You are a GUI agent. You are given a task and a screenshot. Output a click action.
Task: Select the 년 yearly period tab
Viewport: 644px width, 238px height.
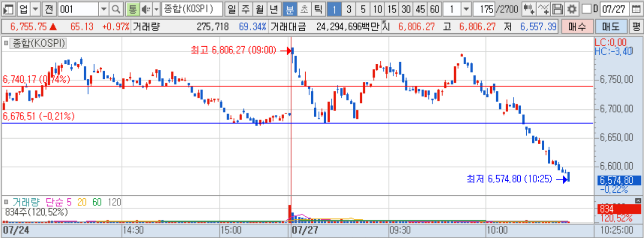[274, 9]
